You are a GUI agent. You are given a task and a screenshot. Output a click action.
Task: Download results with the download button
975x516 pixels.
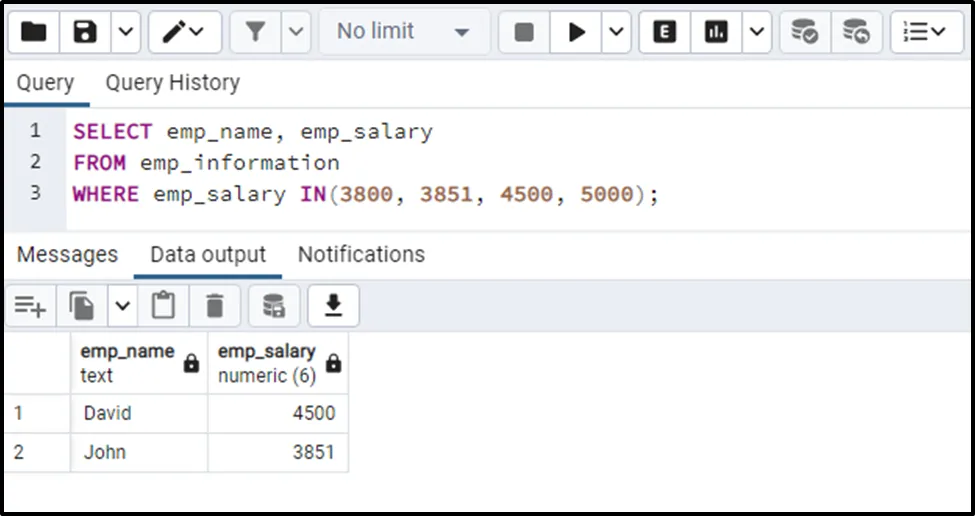pos(333,306)
